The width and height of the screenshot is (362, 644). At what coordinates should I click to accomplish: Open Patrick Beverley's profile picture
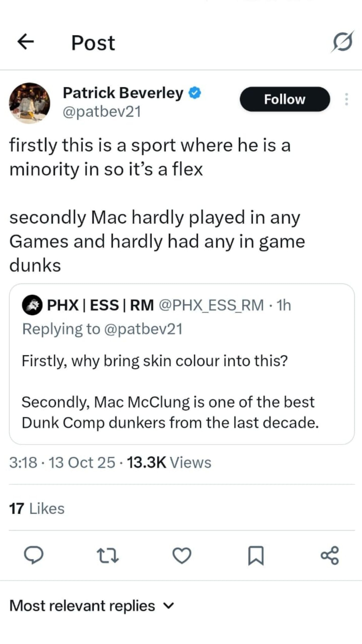click(x=29, y=103)
